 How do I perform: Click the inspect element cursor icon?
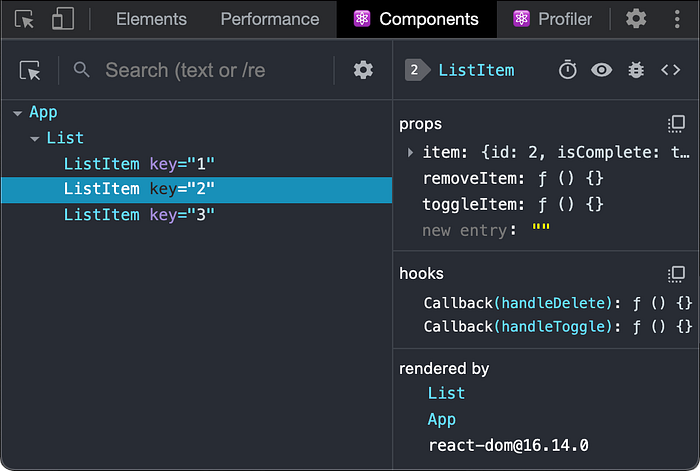coord(26,19)
